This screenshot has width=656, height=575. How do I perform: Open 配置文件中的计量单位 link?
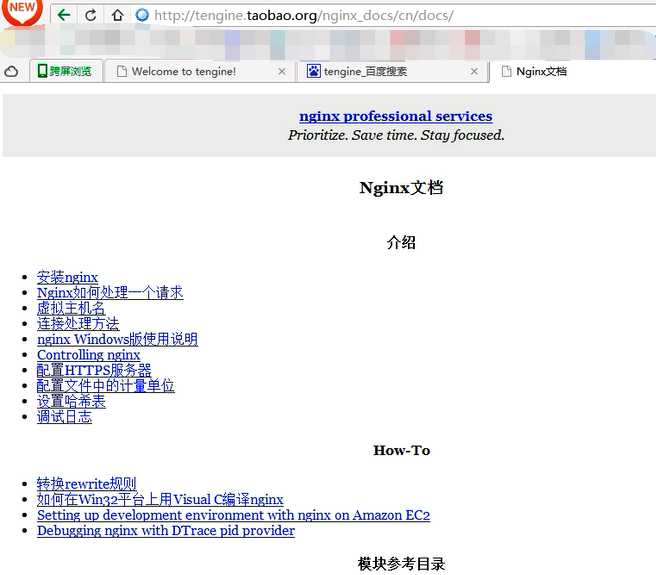[x=106, y=385]
